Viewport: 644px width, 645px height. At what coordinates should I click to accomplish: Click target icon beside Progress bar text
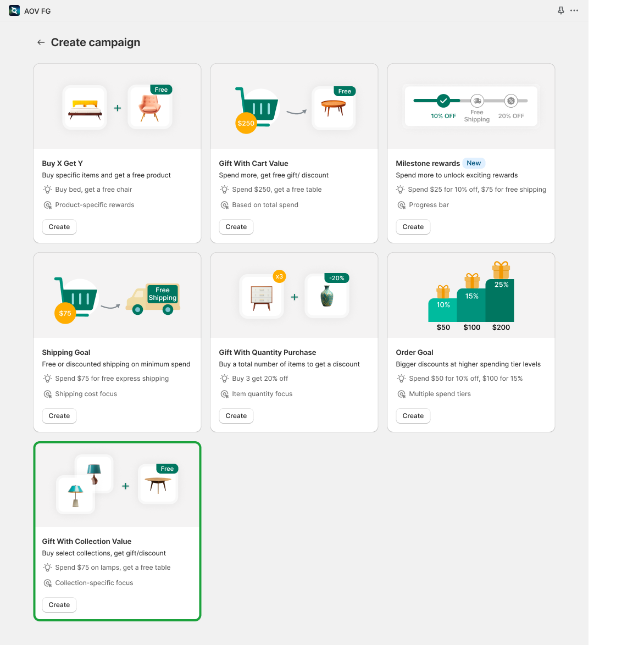(402, 205)
